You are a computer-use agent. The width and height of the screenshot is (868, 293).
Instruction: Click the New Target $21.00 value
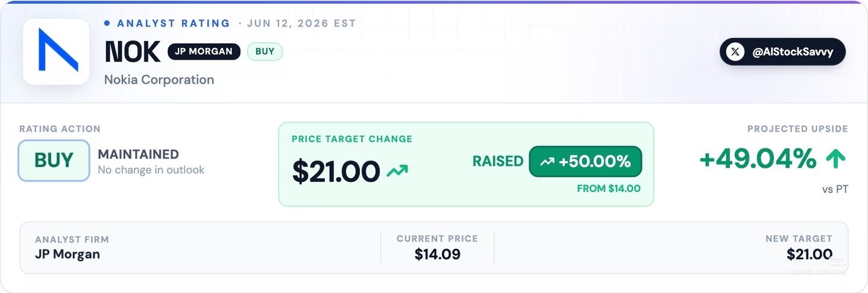pyautogui.click(x=810, y=254)
